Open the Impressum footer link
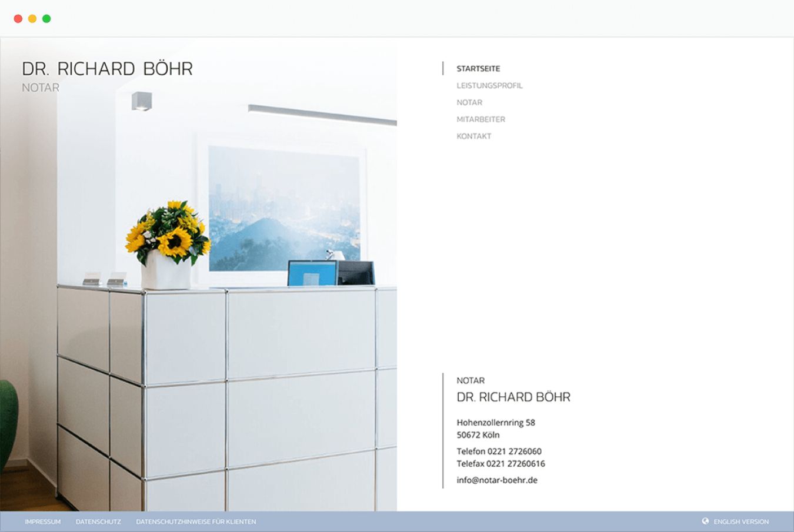Viewport: 794px width, 532px height. tap(42, 522)
